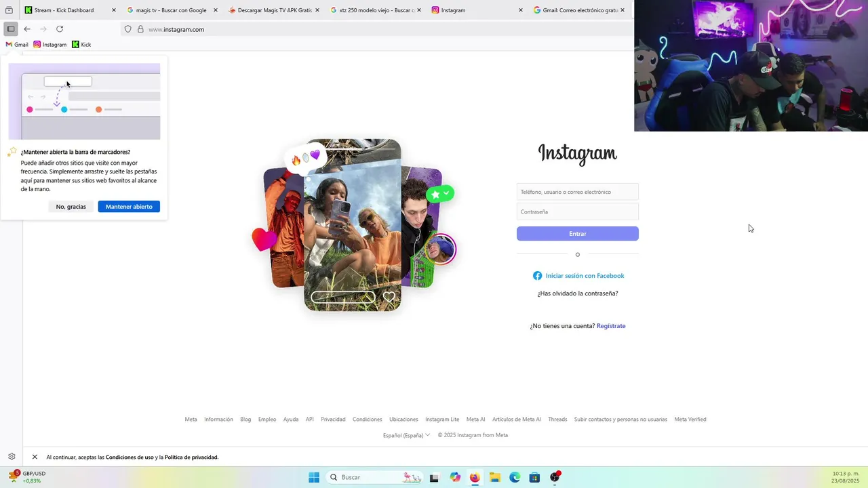Open the Ayuda footer link

click(291, 420)
